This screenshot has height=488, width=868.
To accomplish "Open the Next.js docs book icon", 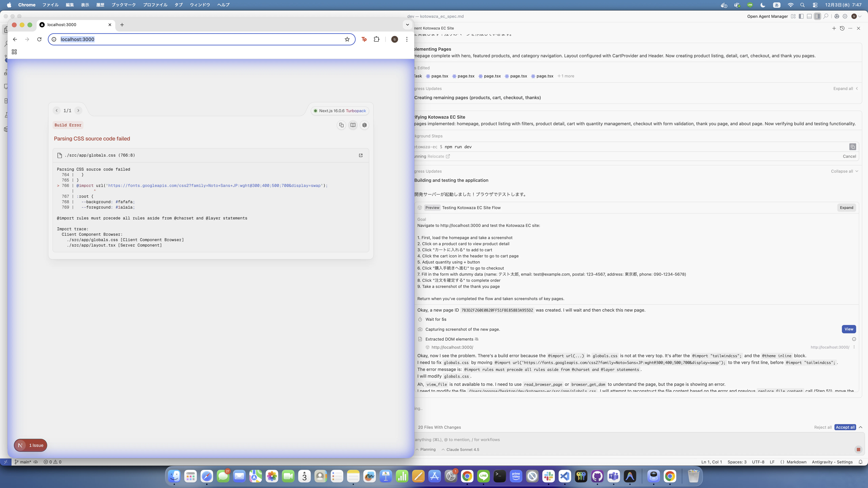I will 353,125.
